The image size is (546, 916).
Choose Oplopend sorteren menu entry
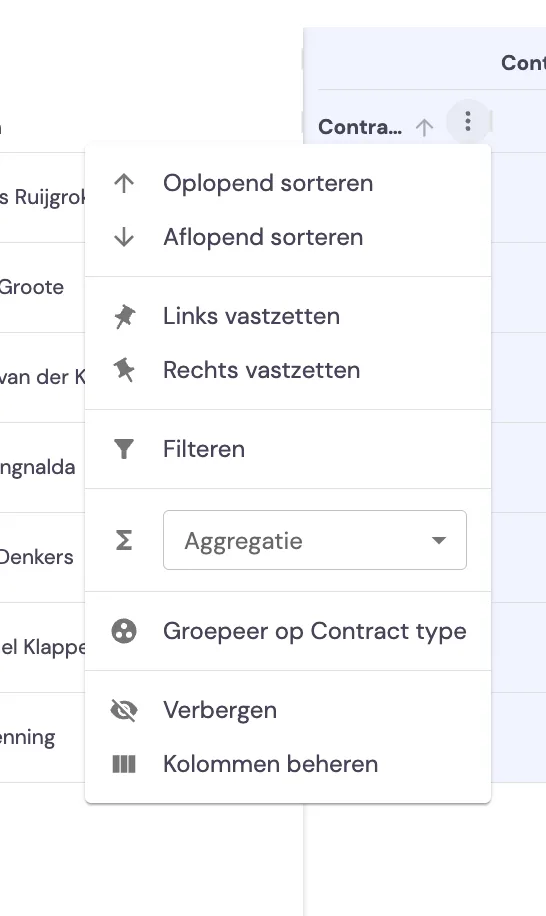coord(288,183)
